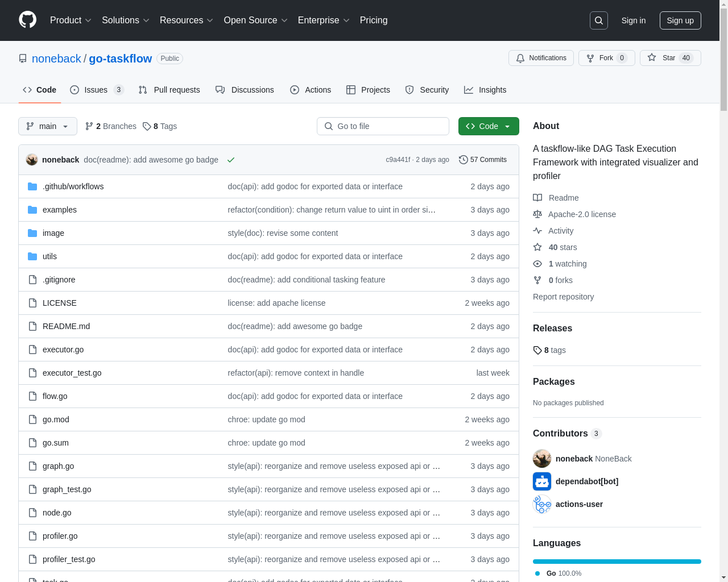This screenshot has width=728, height=582.
Task: Click commit message 'license: add apache license'
Action: [276, 303]
